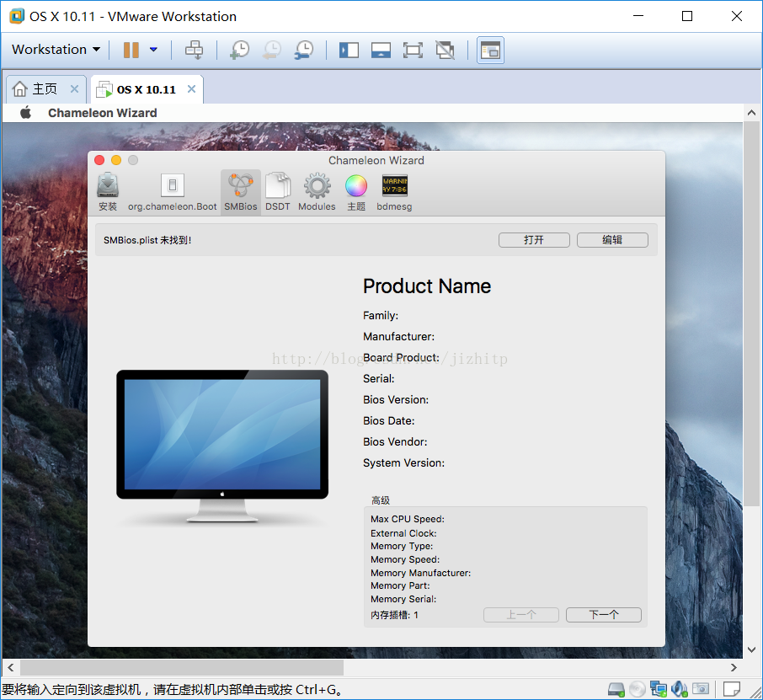Expand the power options arrow next to pause

[x=153, y=49]
